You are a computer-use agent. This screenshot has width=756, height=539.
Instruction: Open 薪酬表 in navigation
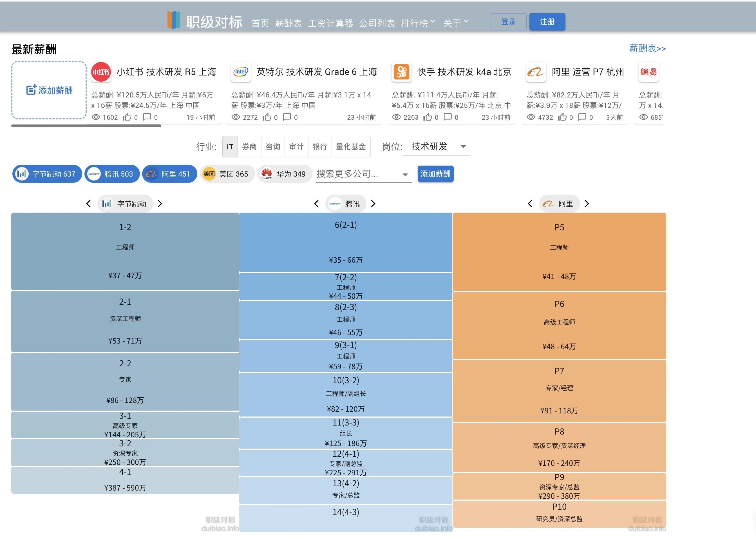click(x=288, y=23)
